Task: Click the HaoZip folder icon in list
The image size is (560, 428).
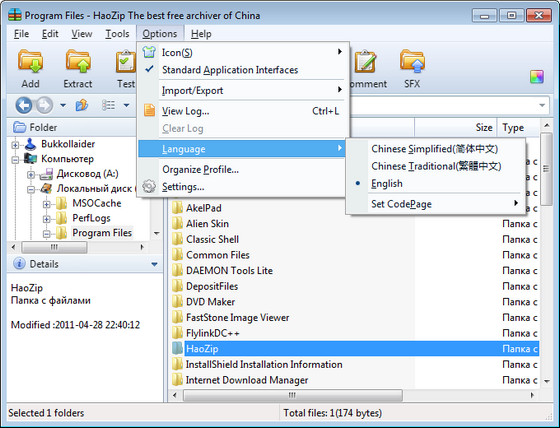Action: pyautogui.click(x=177, y=348)
